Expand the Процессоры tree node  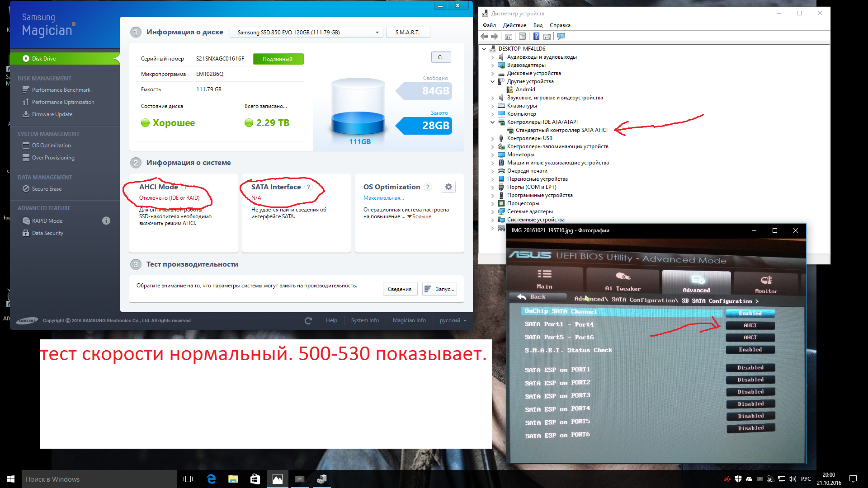tap(493, 203)
